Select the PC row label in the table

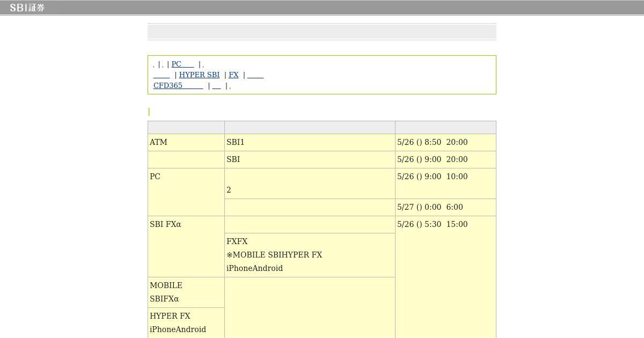[186, 192]
